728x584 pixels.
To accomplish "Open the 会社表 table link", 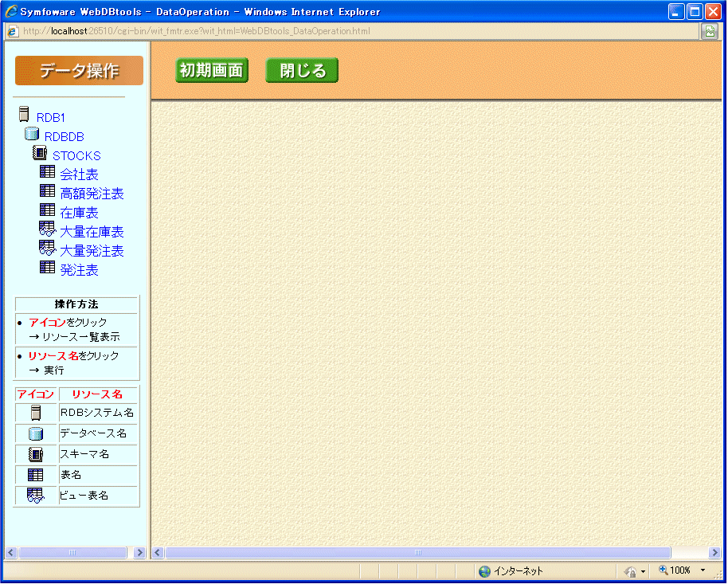I will pyautogui.click(x=79, y=174).
